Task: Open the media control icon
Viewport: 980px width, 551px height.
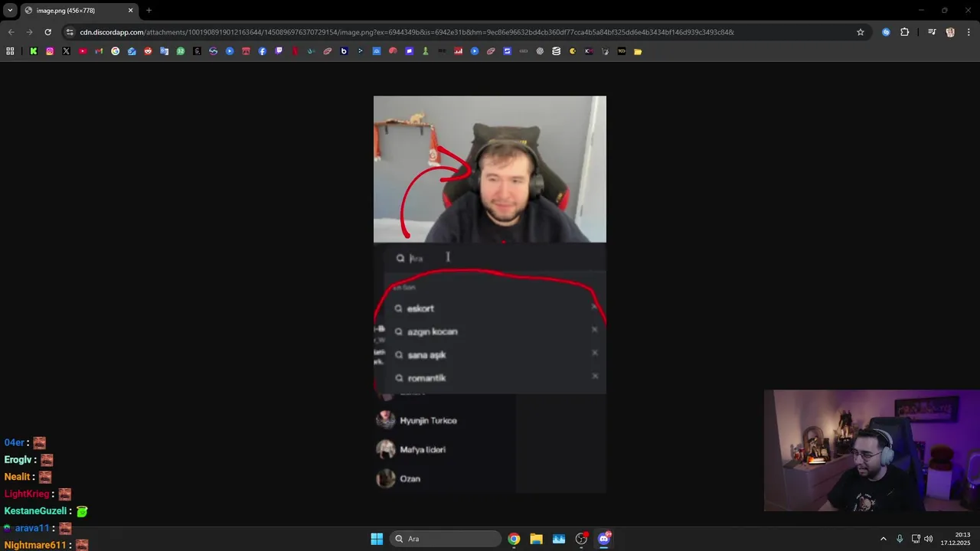Action: point(932,32)
